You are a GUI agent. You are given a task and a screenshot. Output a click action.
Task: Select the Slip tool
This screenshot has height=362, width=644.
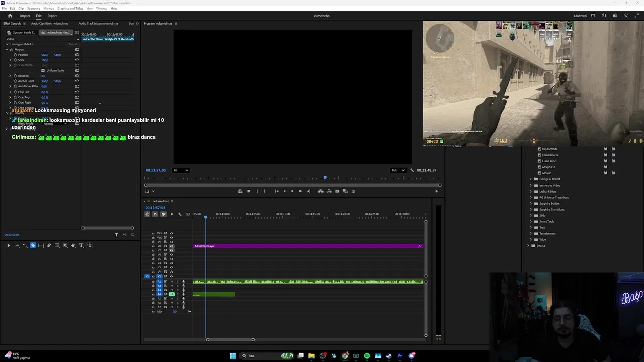(x=41, y=245)
